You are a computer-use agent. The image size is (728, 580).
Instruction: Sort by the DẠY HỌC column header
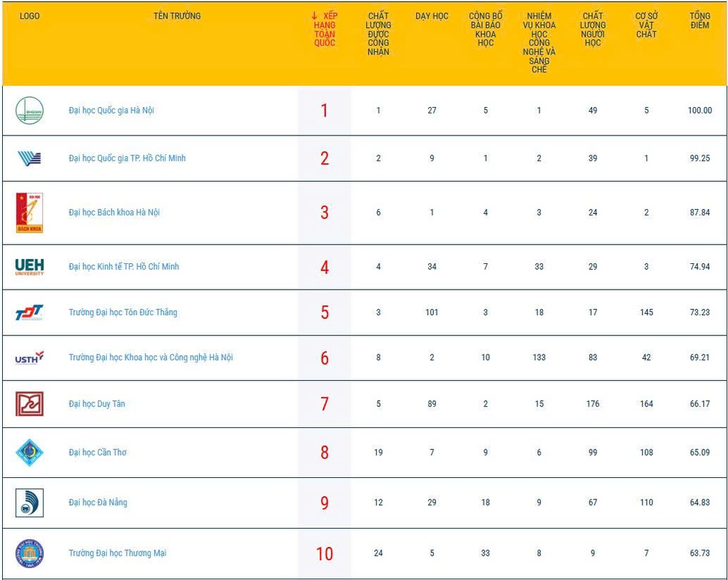pos(431,15)
